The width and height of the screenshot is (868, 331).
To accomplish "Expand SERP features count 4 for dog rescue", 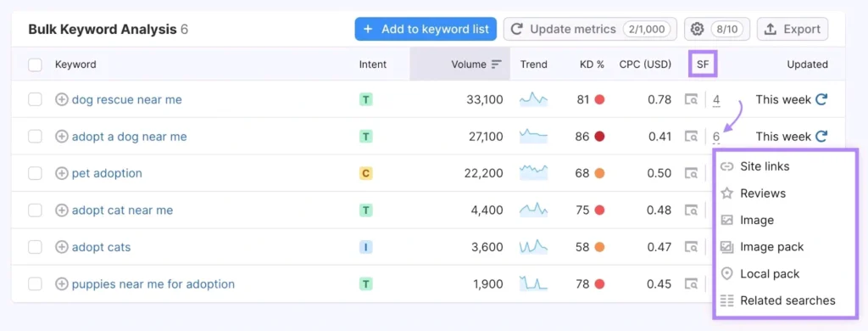I will [x=716, y=100].
